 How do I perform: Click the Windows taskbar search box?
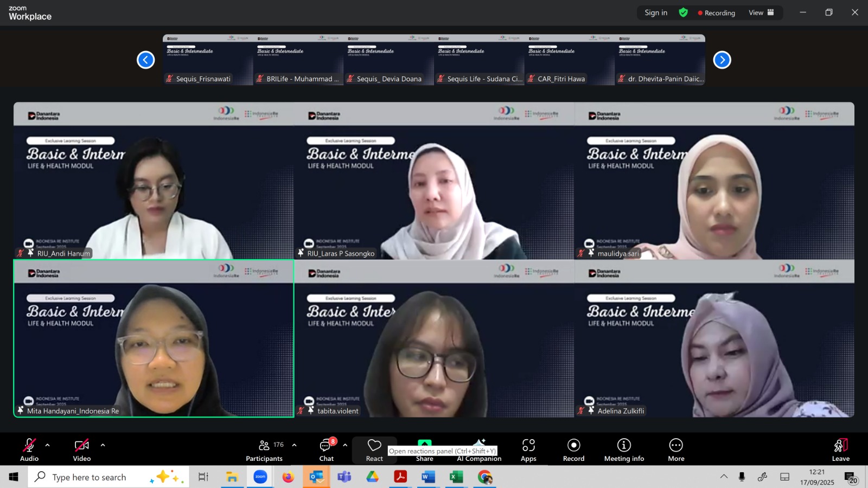pos(90,477)
